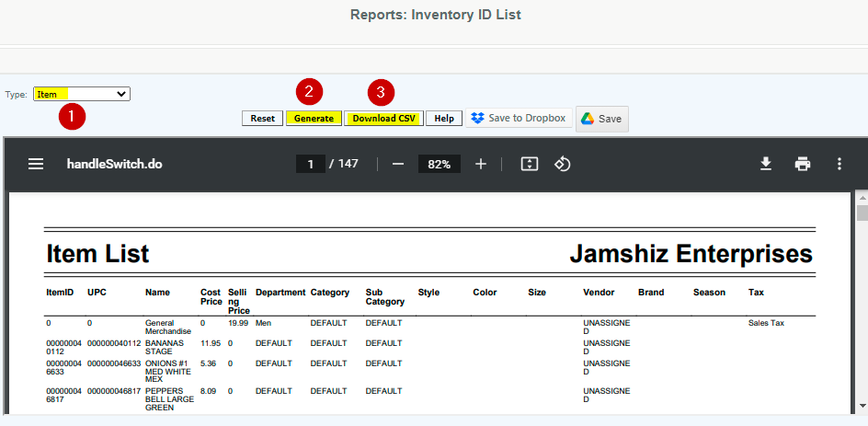Click the zoom in plus icon
The image size is (868, 426).
click(x=481, y=164)
